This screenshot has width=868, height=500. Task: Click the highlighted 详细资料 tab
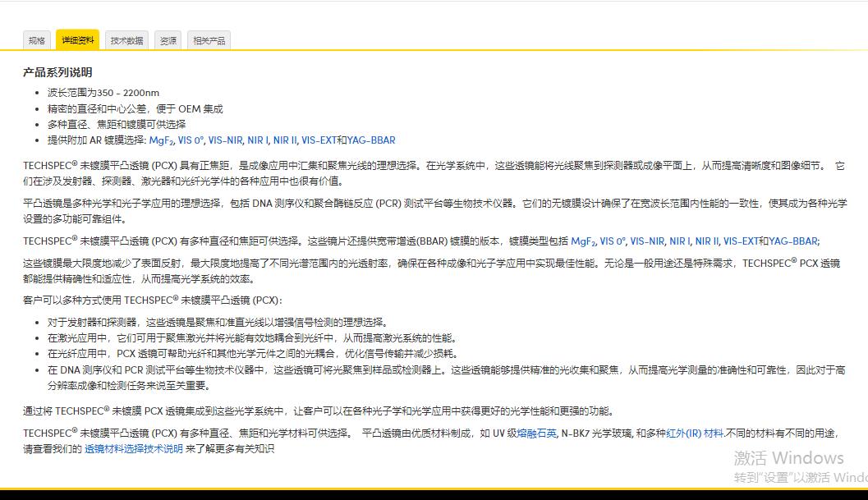(76, 39)
